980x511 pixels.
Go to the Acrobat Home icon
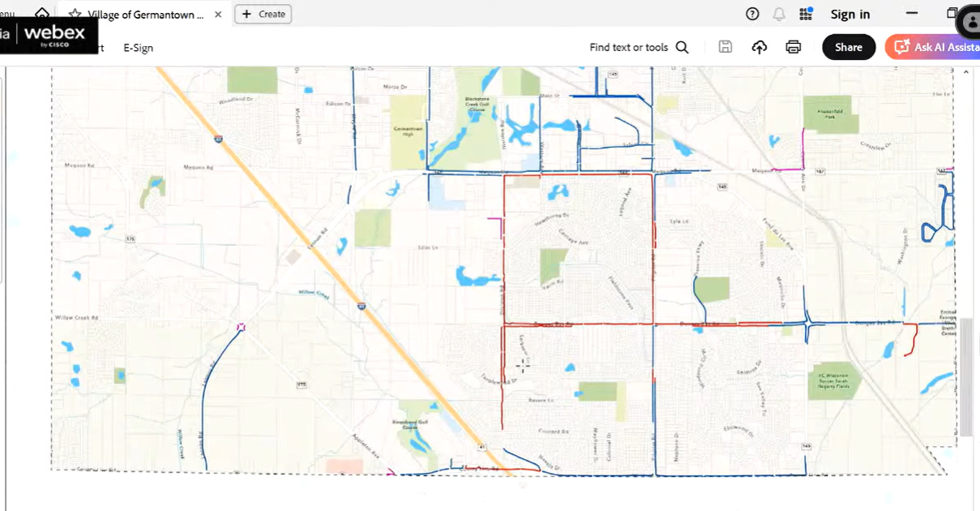pos(41,13)
